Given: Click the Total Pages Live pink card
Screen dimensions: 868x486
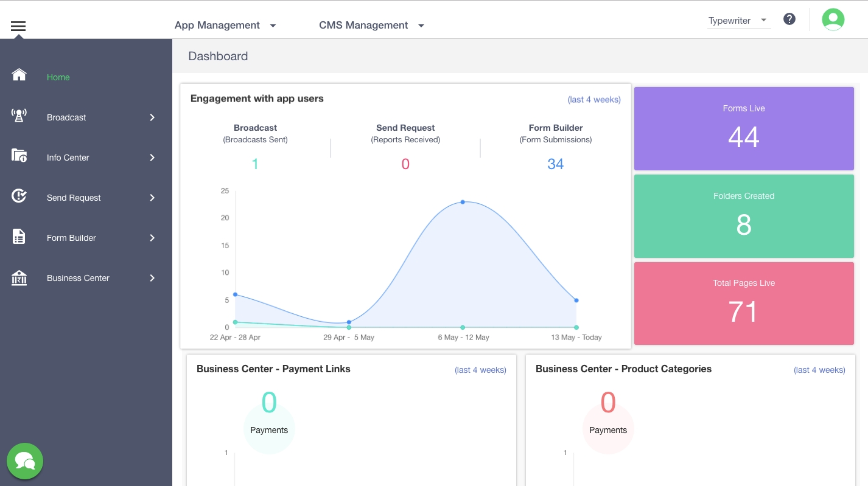Looking at the screenshot, I should [744, 304].
